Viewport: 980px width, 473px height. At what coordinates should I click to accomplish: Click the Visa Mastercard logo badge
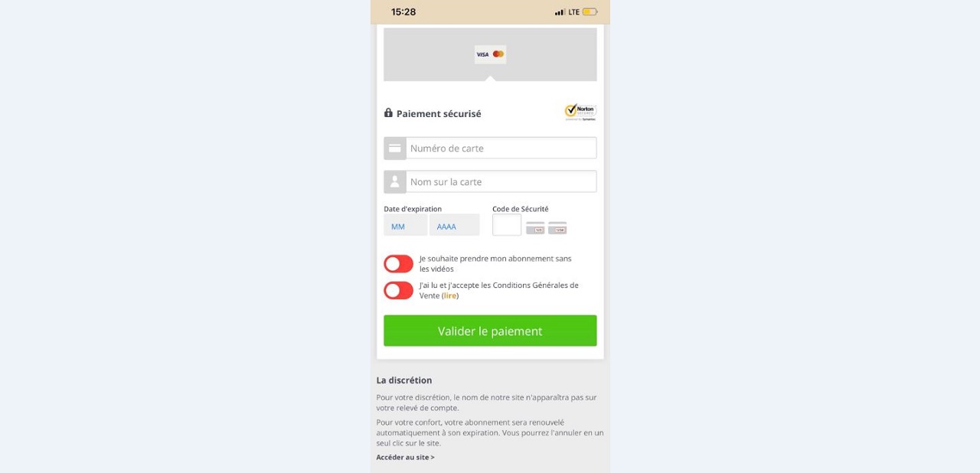click(490, 54)
